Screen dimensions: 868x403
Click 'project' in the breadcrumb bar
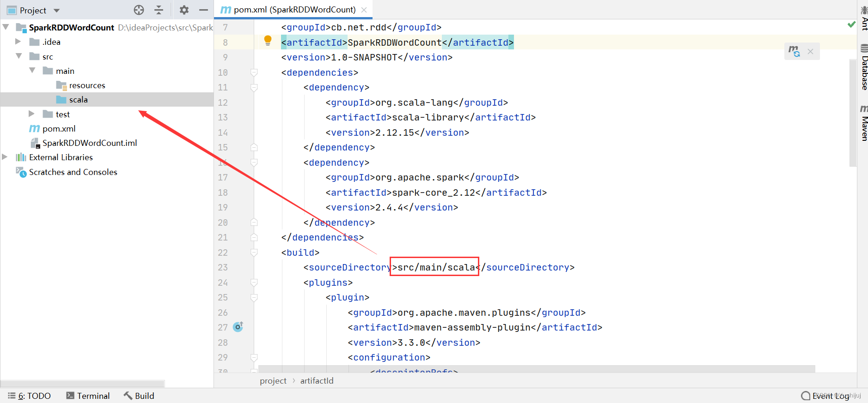(273, 381)
